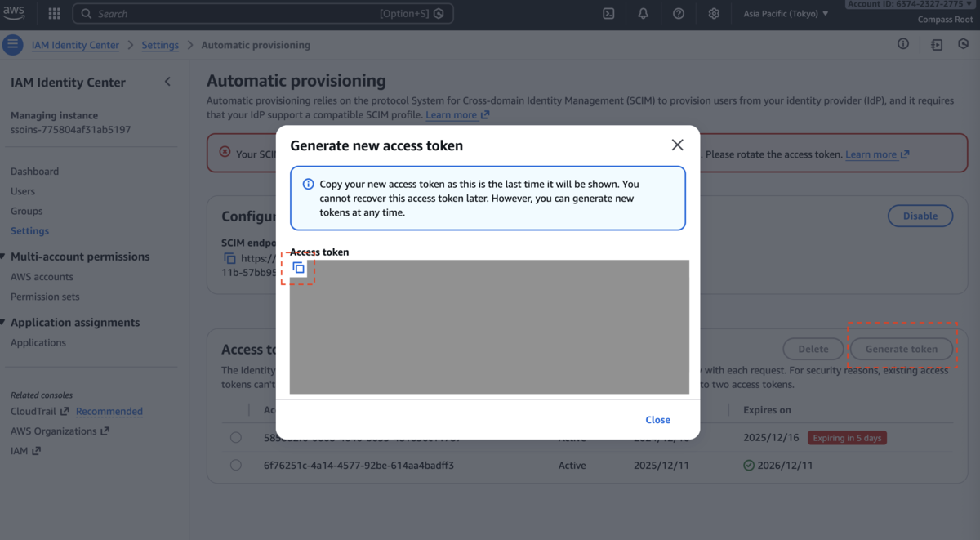Open the tutorials panel icon
Screen dimensions: 980x540
click(937, 45)
